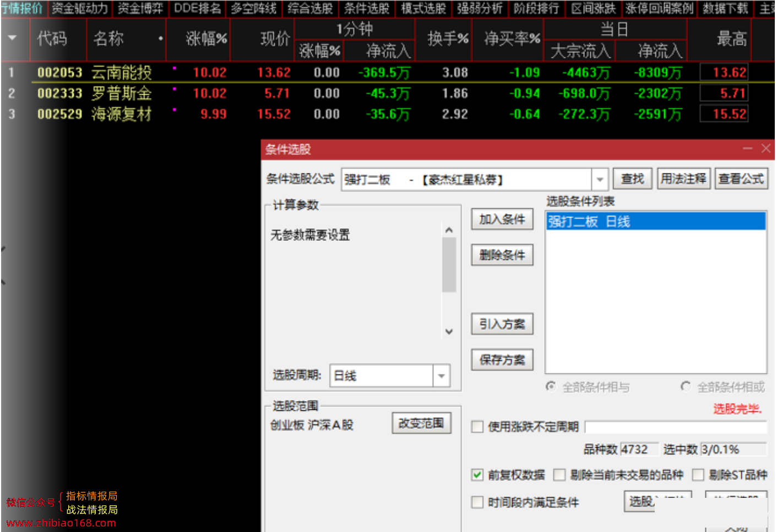Viewport: 777px width, 532px height.
Task: Select the 强弱分析 tab
Action: (x=480, y=8)
